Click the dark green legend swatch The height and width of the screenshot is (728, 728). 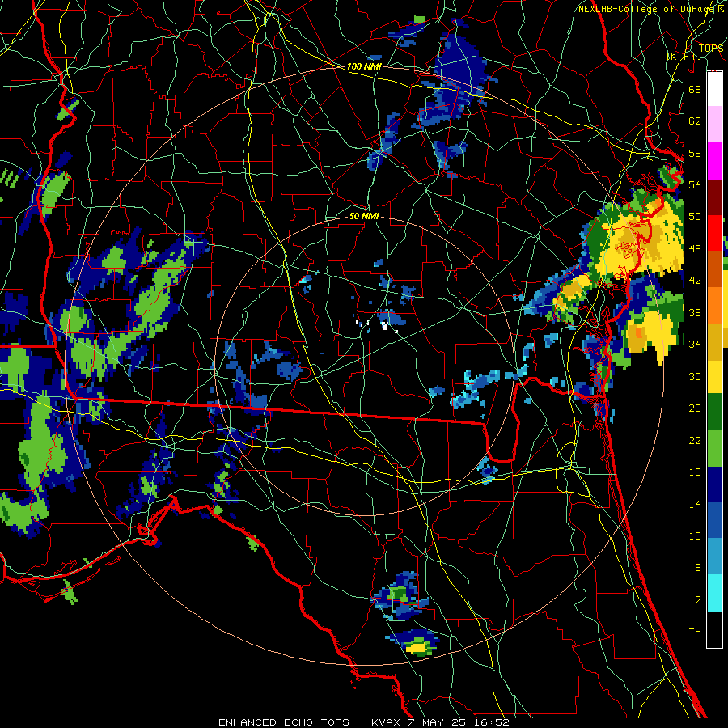[x=714, y=412]
